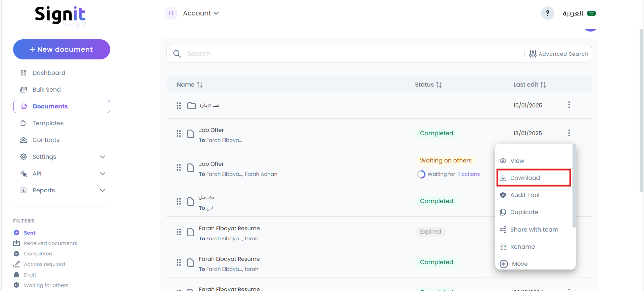
Task: Filter by Actions required
Action: pos(44,264)
